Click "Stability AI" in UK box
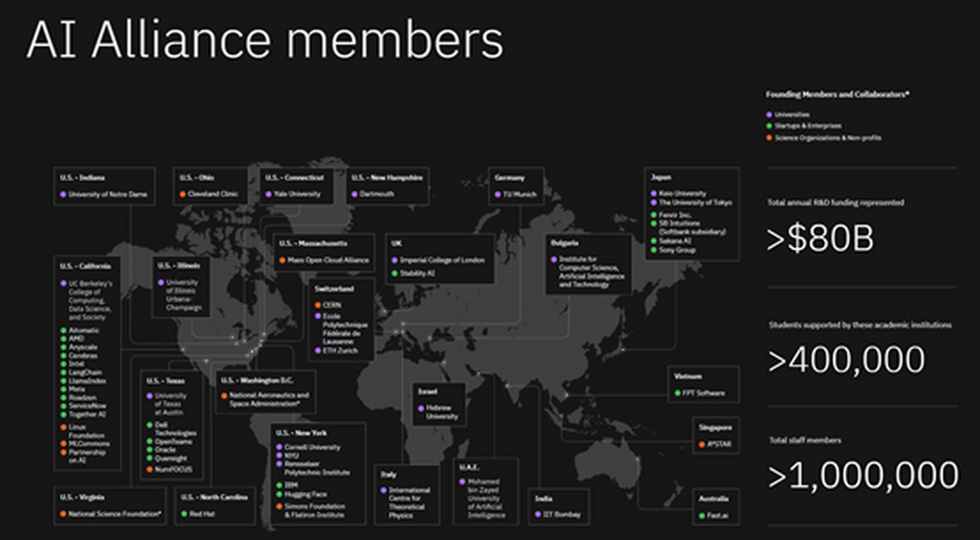The width and height of the screenshot is (980, 540). 417,273
